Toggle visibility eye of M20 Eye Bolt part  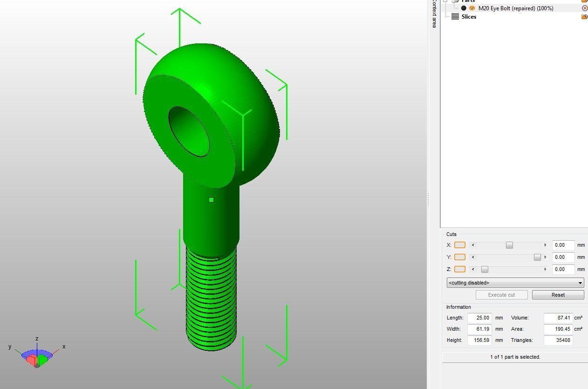472,8
